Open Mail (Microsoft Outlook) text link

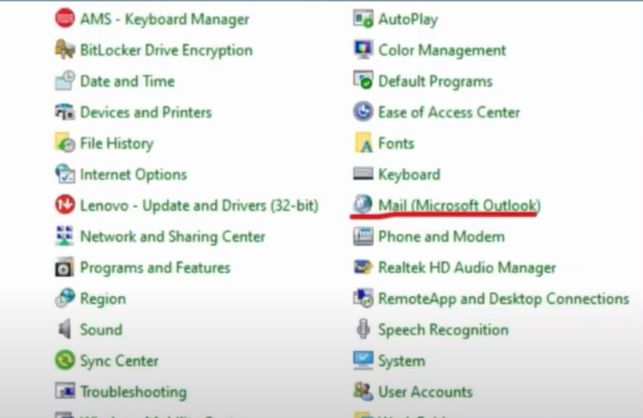tap(459, 205)
